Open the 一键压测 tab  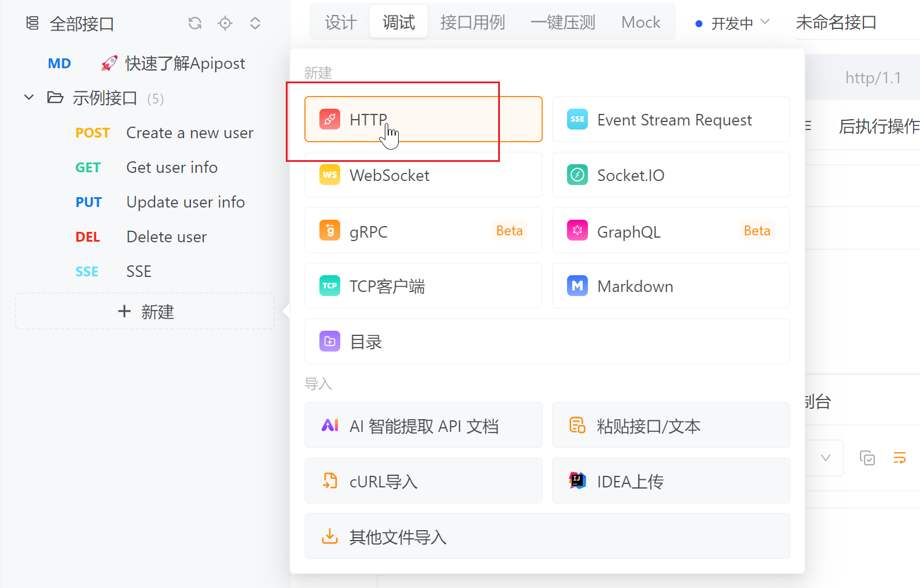point(563,22)
